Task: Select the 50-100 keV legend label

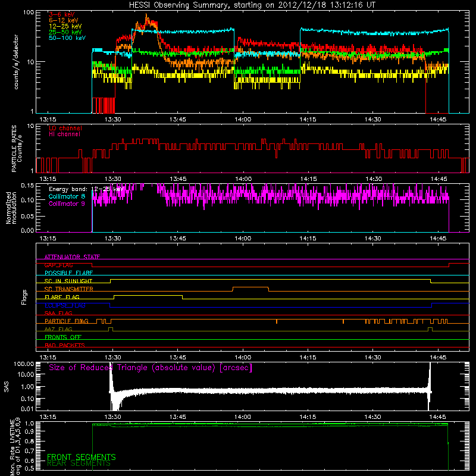Action: pos(67,38)
